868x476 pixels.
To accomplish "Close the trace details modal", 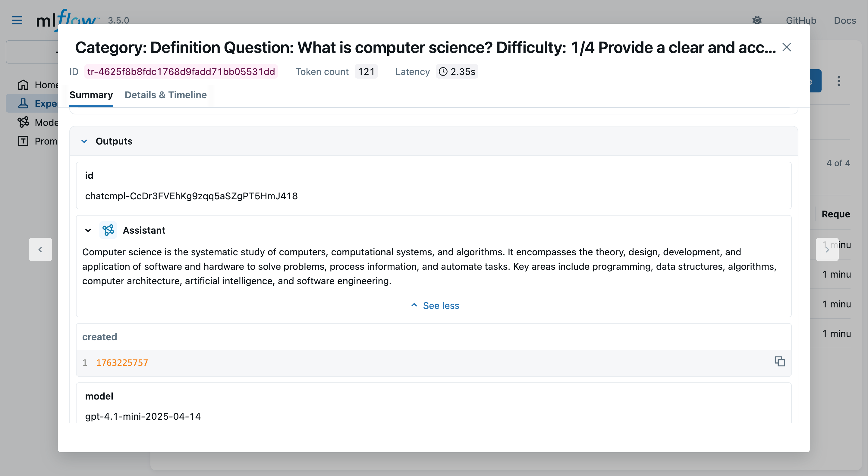I will 786,48.
